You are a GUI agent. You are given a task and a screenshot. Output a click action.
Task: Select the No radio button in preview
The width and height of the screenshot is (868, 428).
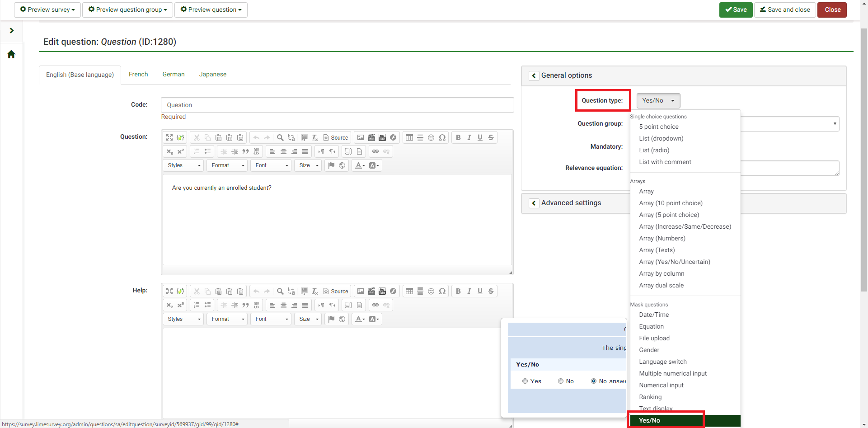click(x=561, y=381)
